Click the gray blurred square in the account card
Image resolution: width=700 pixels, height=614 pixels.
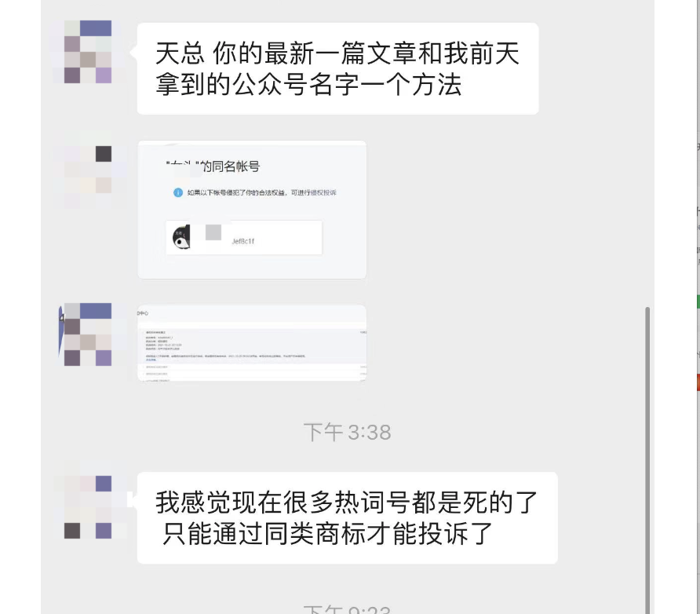click(213, 232)
